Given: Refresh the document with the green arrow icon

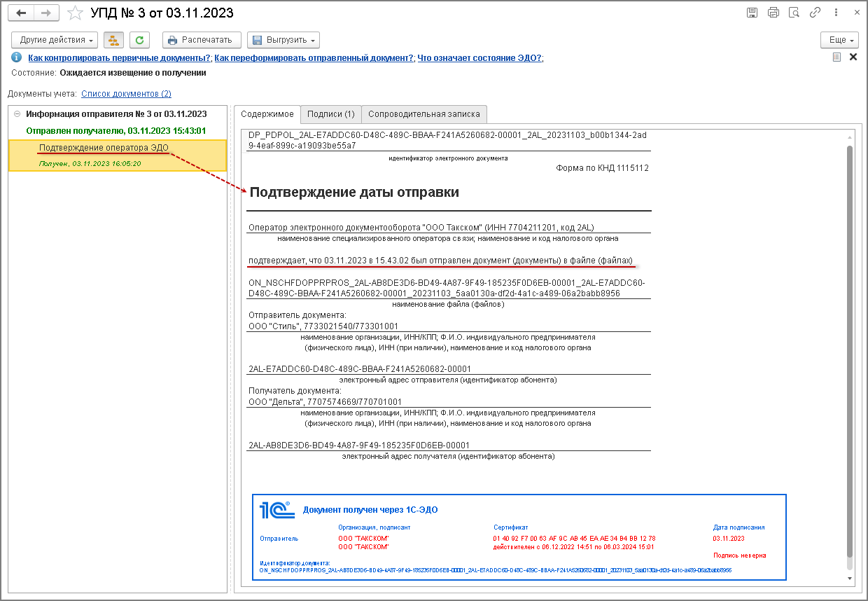Looking at the screenshot, I should (141, 40).
